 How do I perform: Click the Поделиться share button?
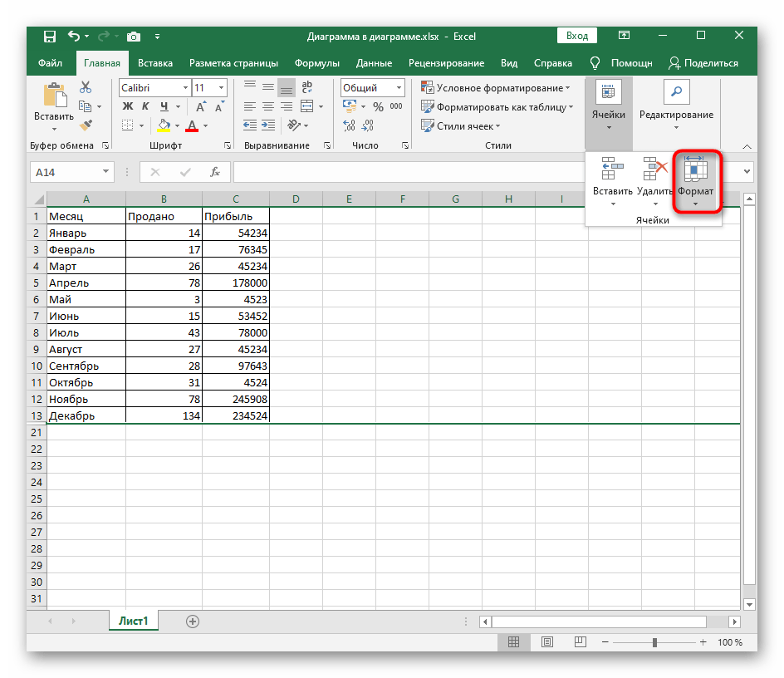coord(703,63)
